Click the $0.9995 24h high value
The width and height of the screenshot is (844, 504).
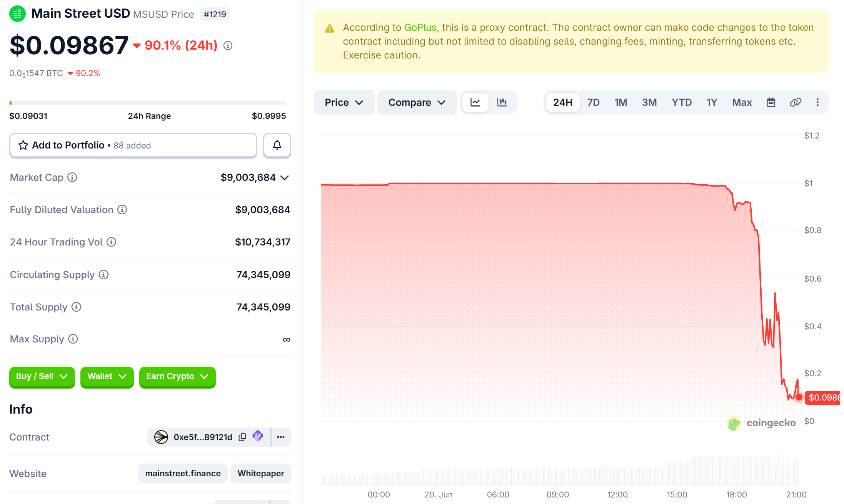[269, 116]
